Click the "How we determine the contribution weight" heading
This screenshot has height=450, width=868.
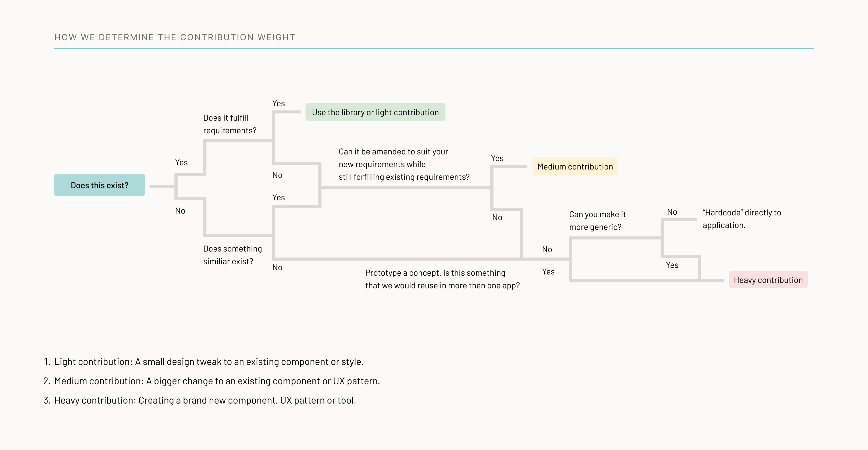coord(175,37)
